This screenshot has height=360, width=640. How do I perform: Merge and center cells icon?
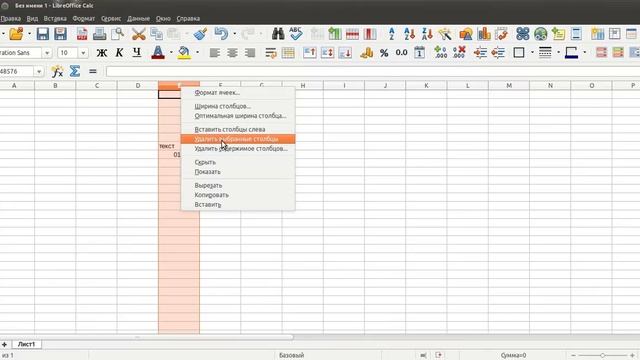tap(288, 53)
